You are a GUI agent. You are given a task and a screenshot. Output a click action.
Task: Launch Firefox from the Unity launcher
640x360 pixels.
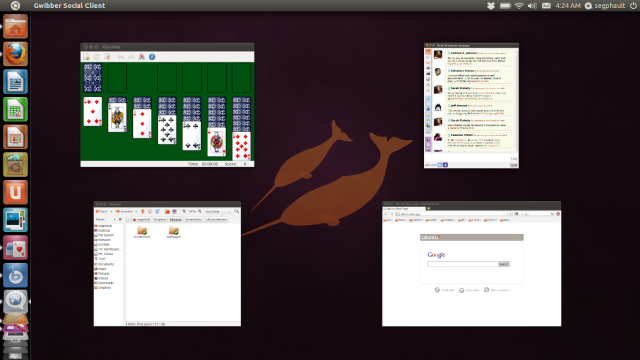16,54
